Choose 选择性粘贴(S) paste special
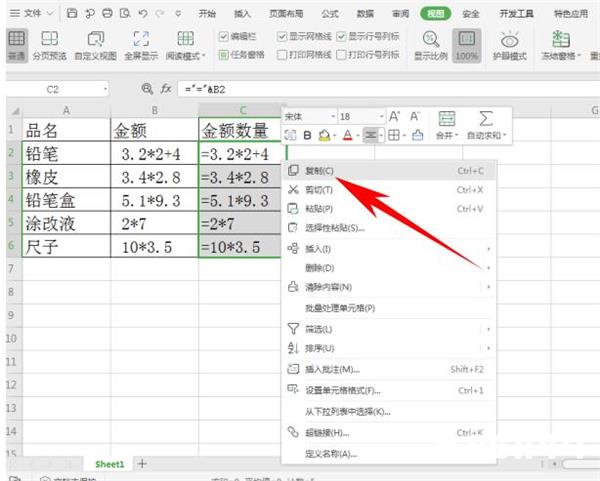The image size is (600, 481). click(388, 228)
